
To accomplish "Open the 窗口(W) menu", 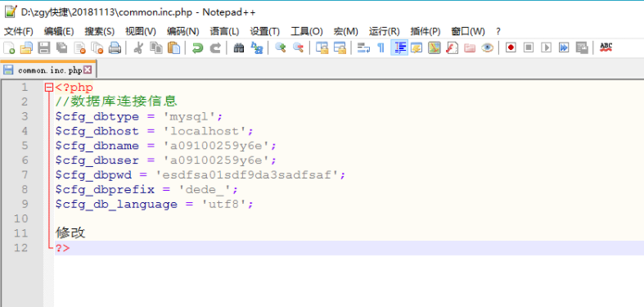I will coord(468,32).
